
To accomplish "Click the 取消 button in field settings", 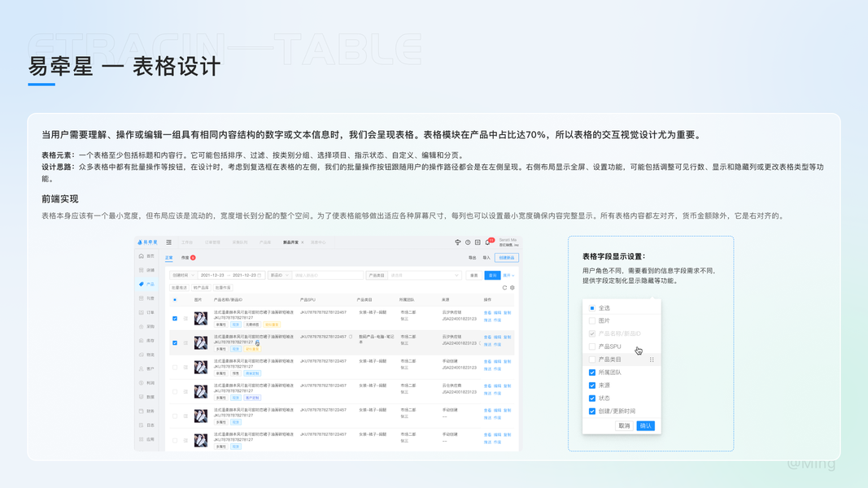I will pyautogui.click(x=625, y=426).
